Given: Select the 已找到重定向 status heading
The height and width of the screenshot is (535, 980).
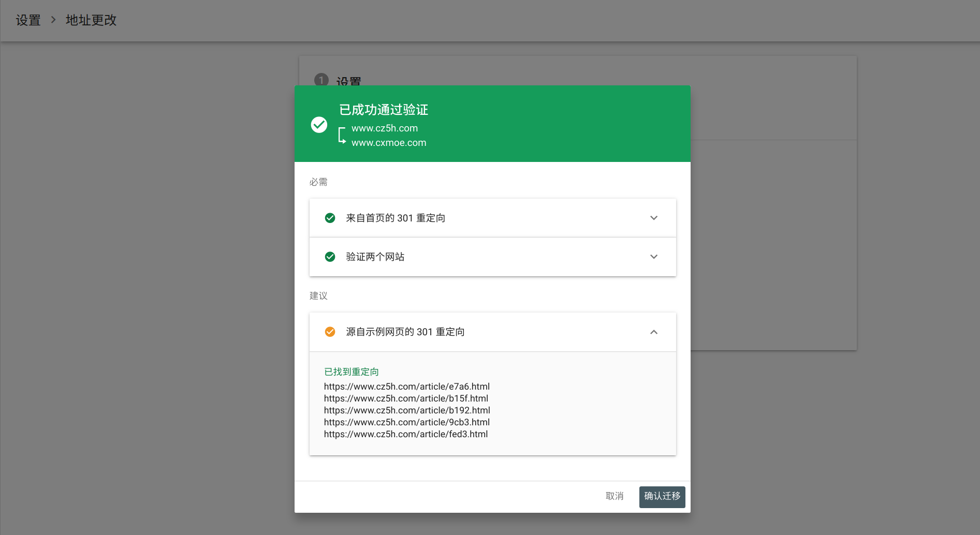Looking at the screenshot, I should point(350,371).
